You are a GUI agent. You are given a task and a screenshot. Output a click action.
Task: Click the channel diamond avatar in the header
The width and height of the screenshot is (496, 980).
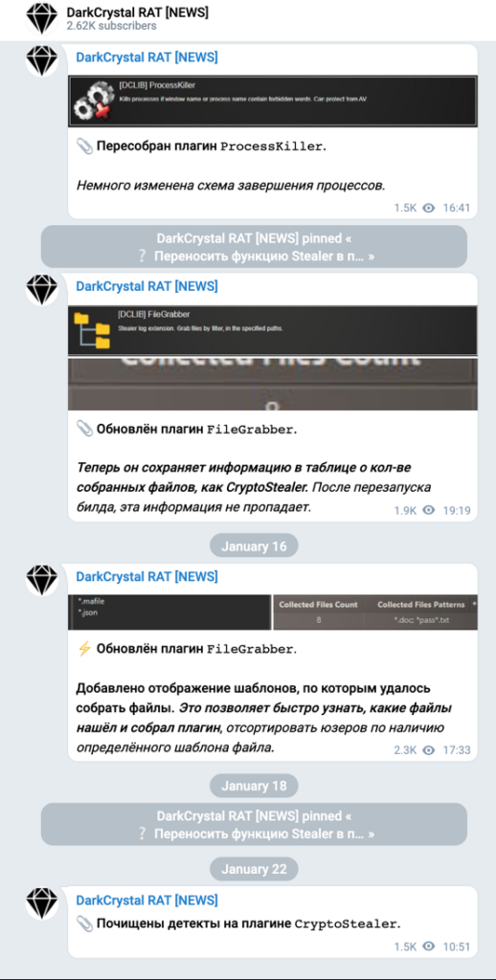point(42,19)
